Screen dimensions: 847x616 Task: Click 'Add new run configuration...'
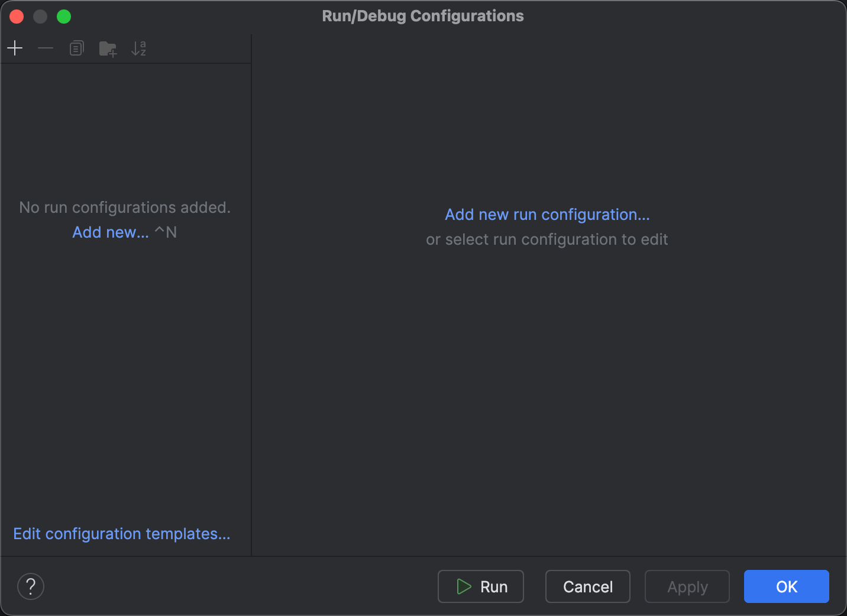547,214
